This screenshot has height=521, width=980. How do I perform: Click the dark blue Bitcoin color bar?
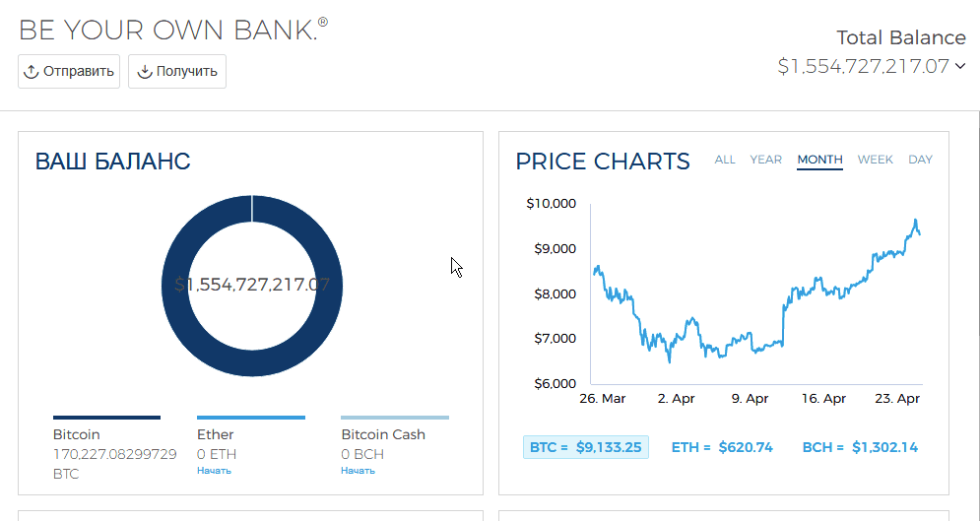(x=106, y=418)
